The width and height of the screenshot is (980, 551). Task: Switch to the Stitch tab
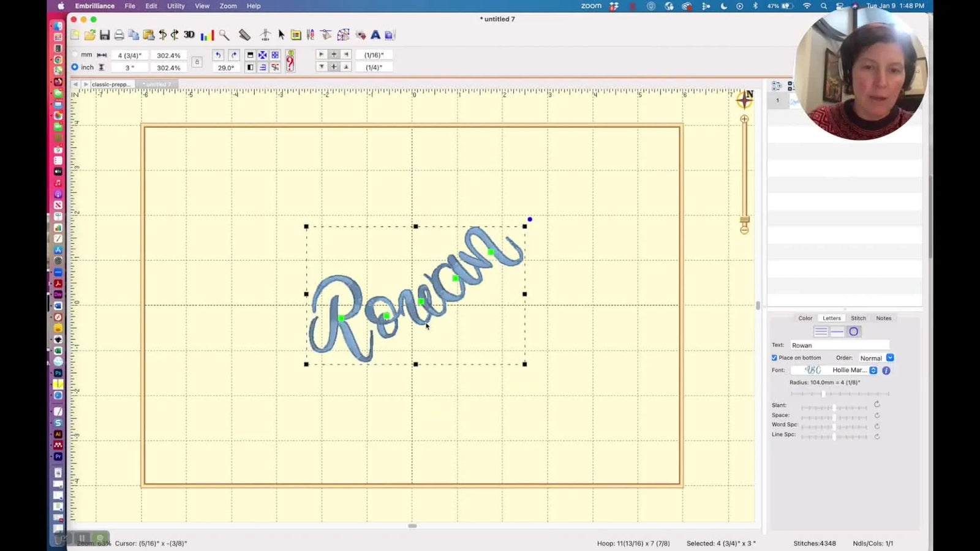(x=858, y=318)
